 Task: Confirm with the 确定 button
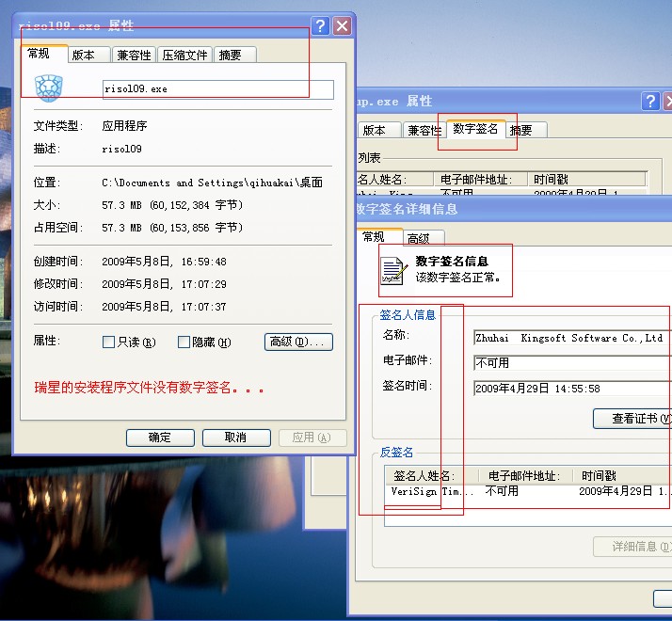160,438
